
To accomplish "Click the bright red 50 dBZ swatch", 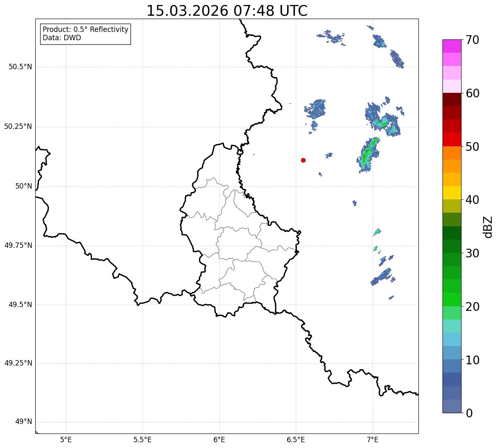I will [452, 139].
